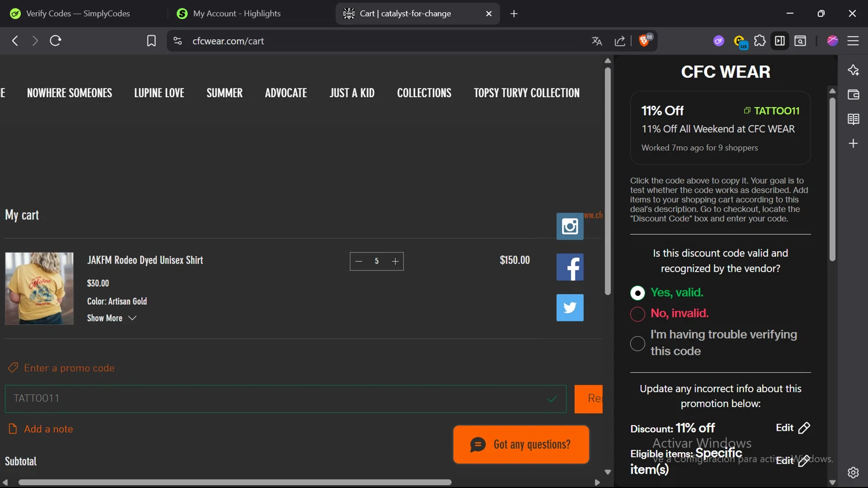The image size is (868, 488).
Task: Open the Instagram social link
Action: 570,227
